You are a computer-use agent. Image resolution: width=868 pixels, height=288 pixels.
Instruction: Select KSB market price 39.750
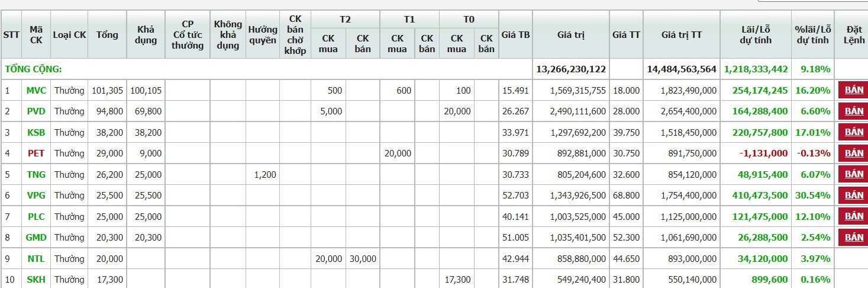(x=626, y=132)
